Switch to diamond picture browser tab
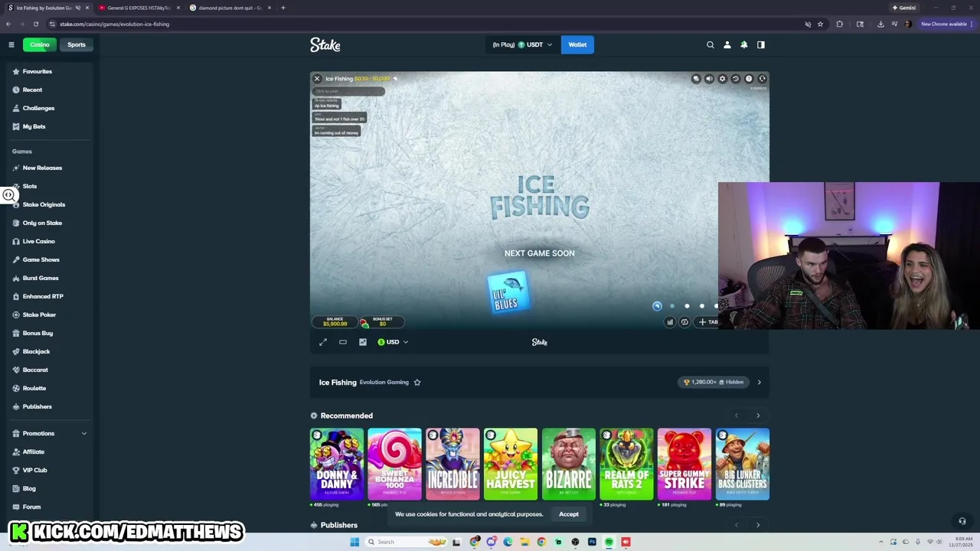This screenshot has height=551, width=980. 230,8
